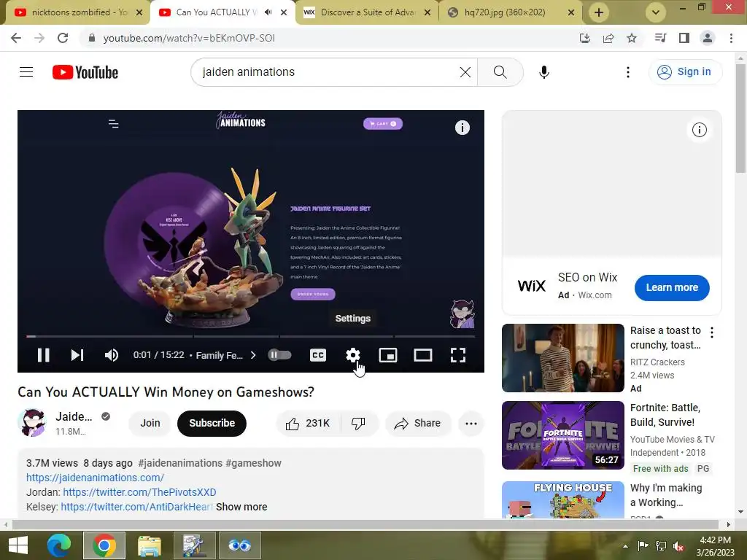This screenshot has width=747, height=560.
Task: Go to YouTube home via logo
Action: (x=85, y=72)
